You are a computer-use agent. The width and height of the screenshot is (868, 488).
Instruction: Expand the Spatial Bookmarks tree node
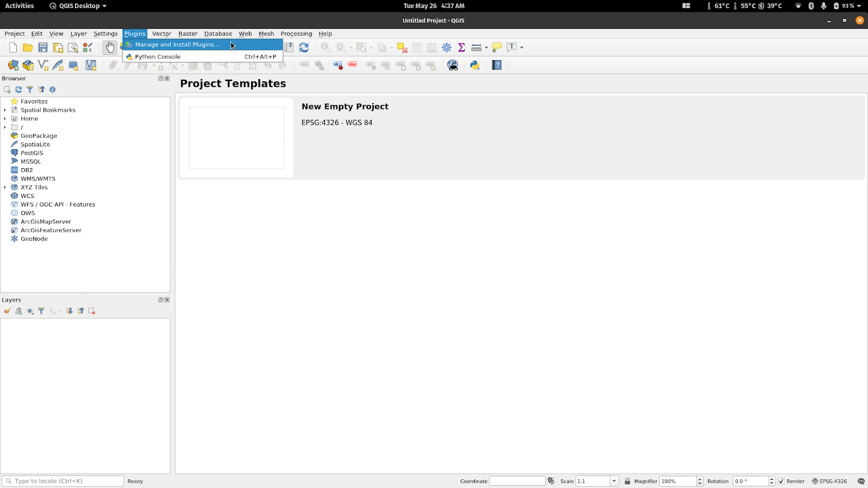click(x=5, y=110)
